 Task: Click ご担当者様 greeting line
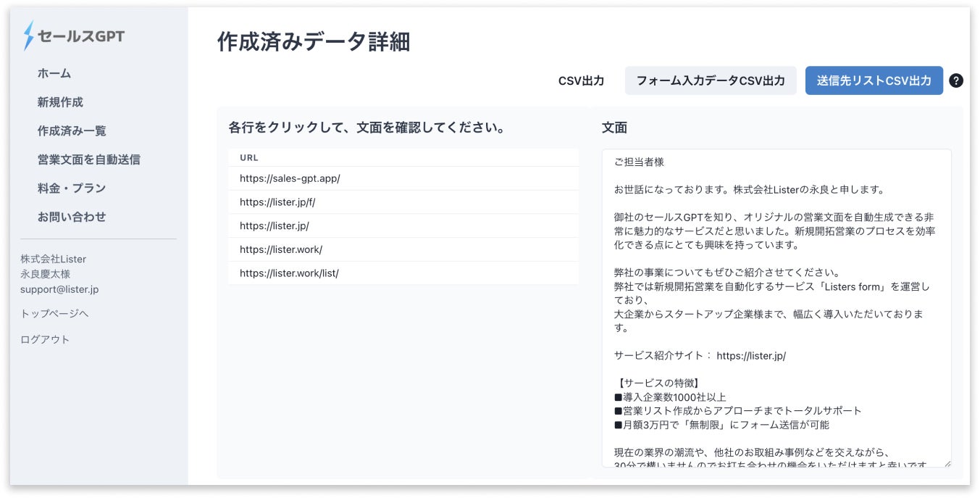click(x=640, y=162)
